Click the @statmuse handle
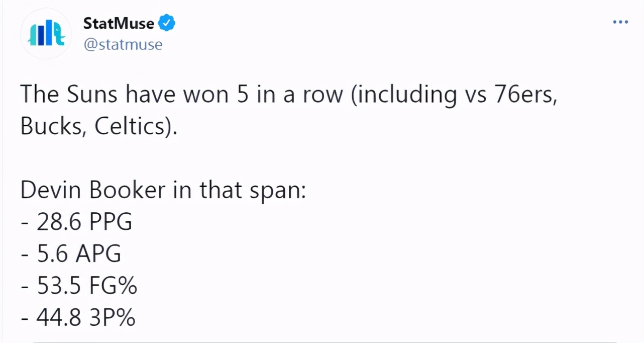The height and width of the screenshot is (343, 644). [123, 44]
